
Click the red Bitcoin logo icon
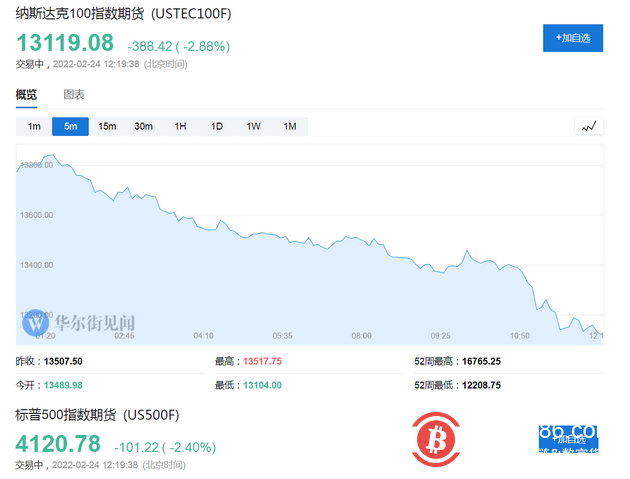[x=436, y=439]
